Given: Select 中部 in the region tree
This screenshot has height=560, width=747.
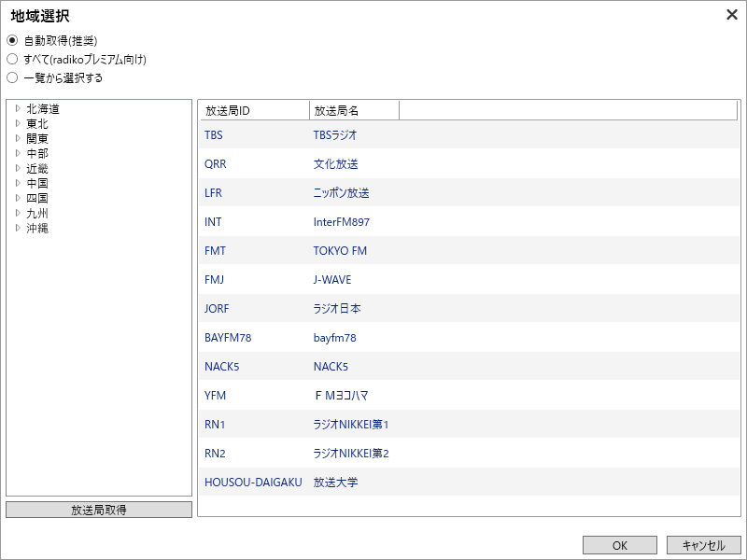Looking at the screenshot, I should (37, 153).
